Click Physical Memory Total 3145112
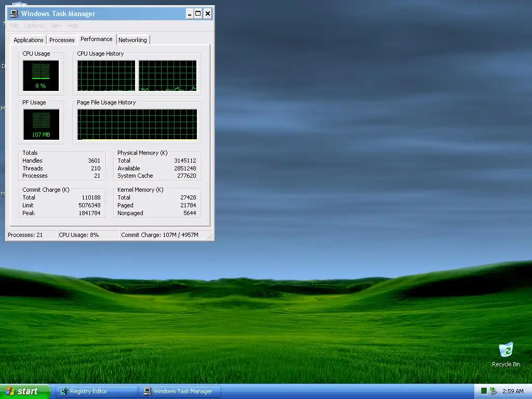 pos(185,161)
